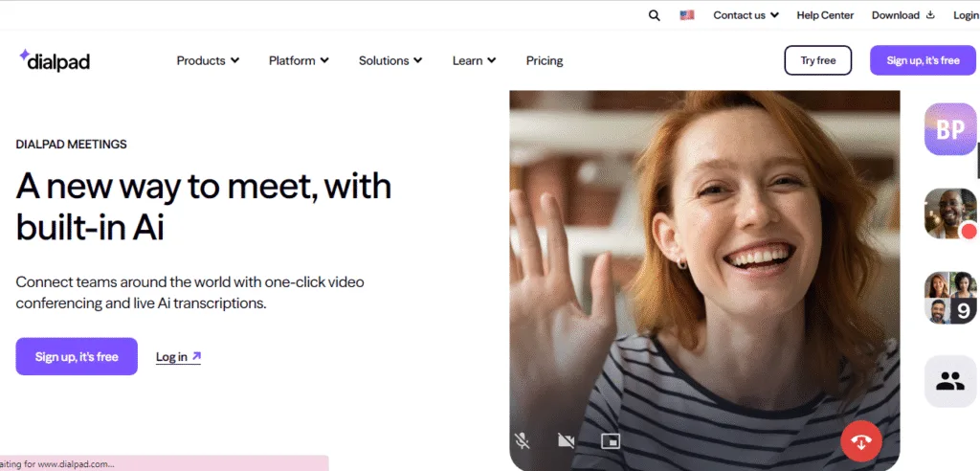Click the headline about built-in Ai
980x471 pixels.
204,207
